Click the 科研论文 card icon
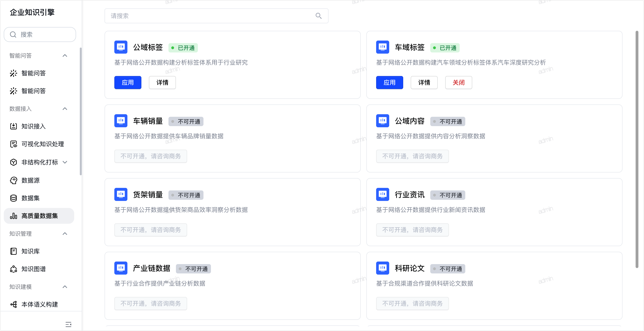Viewport: 644px width, 331px height. click(x=382, y=268)
